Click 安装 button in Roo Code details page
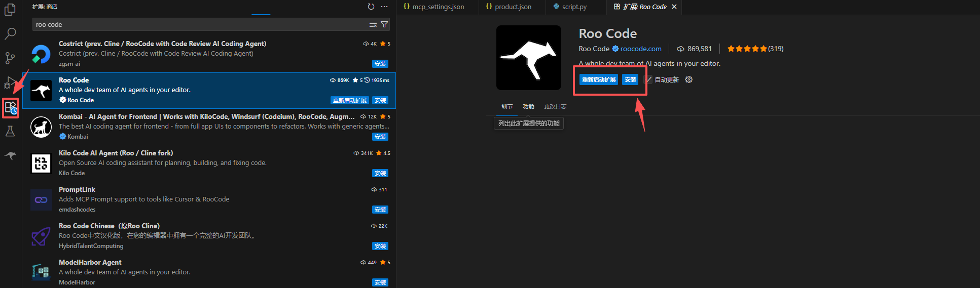The image size is (980, 288). coord(630,79)
